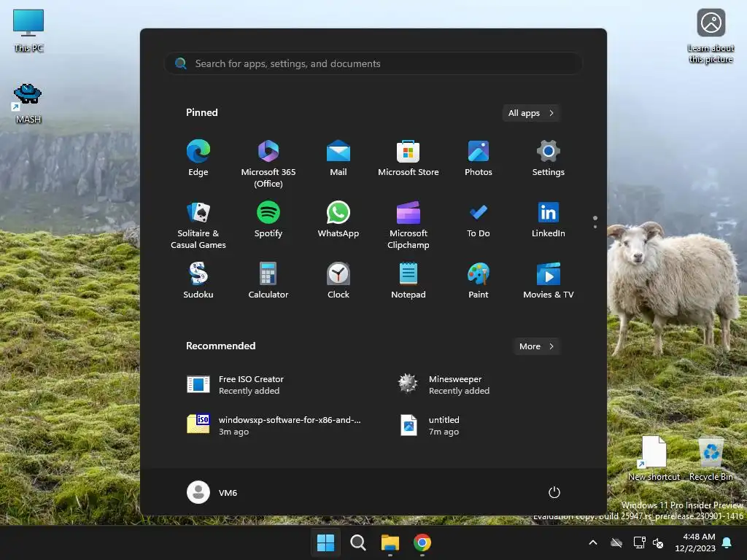Open the To Do app
The width and height of the screenshot is (747, 560).
(479, 219)
